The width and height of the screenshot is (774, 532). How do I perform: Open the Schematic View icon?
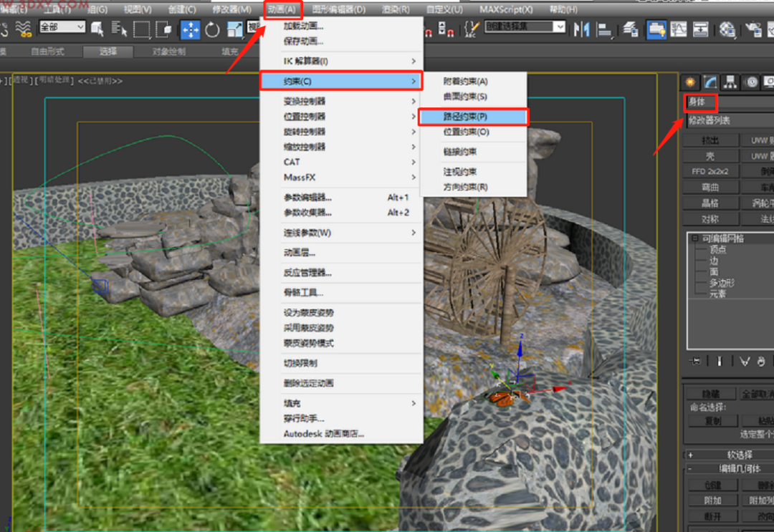[700, 29]
